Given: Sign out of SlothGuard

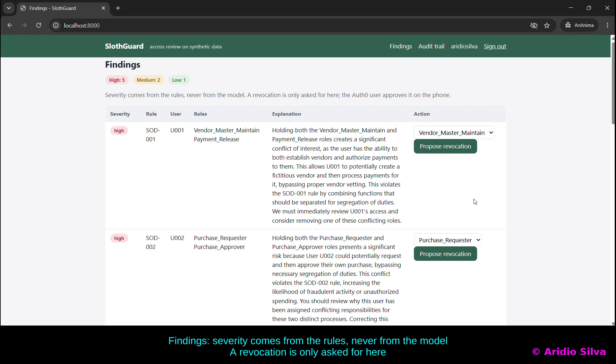Looking at the screenshot, I should tap(495, 46).
